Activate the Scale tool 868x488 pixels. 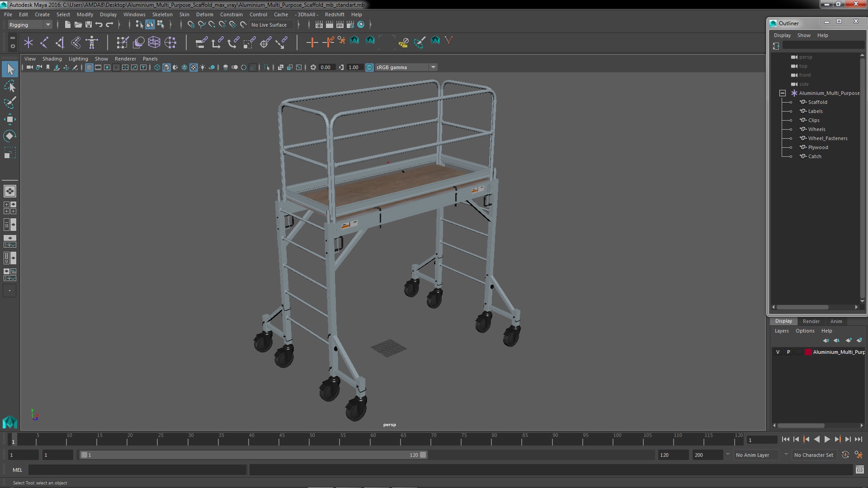(x=10, y=153)
